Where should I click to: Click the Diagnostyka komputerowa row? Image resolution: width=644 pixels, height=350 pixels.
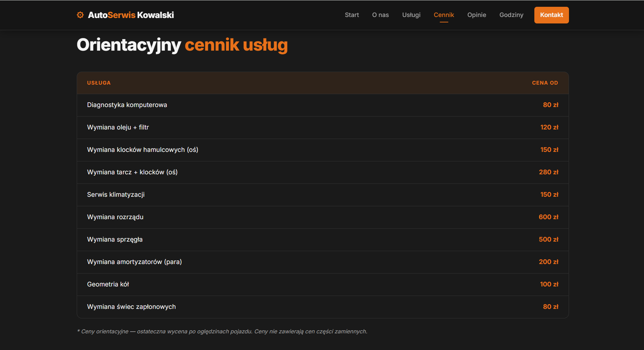[127, 105]
